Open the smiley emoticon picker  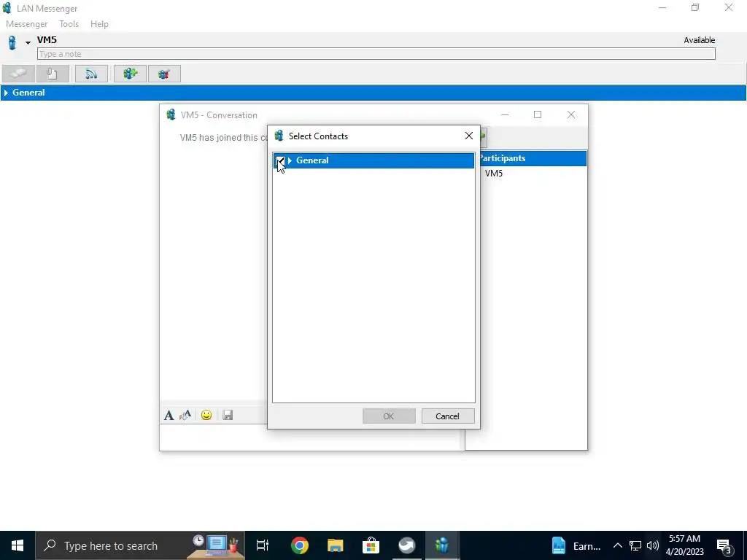pos(206,415)
